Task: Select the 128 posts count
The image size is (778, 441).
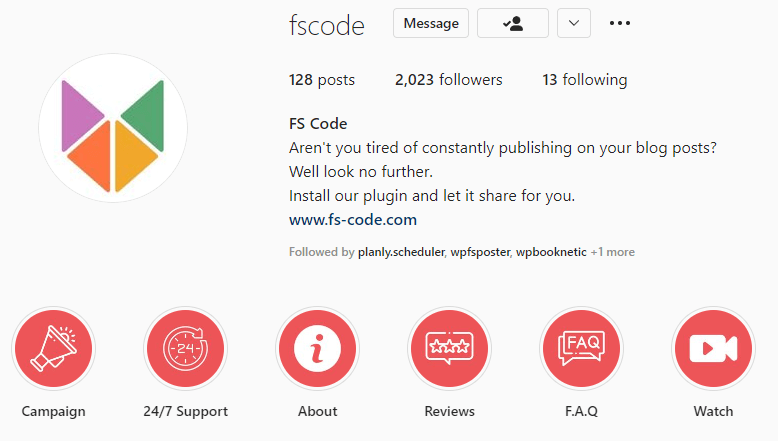Action: [x=322, y=80]
